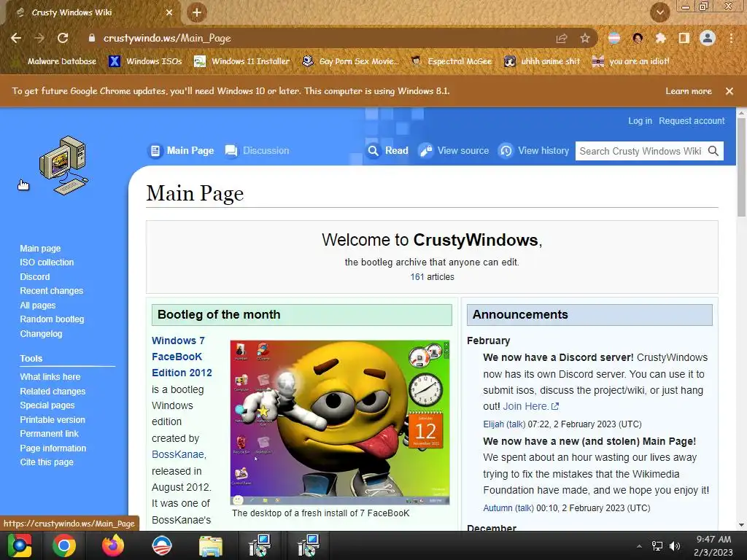Screen dimensions: 747x560
Task: Open the Changelog sidebar link
Action: 41,334
